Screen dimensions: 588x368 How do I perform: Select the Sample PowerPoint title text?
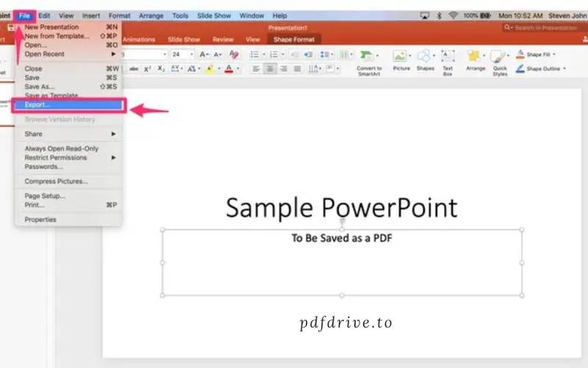(x=342, y=208)
